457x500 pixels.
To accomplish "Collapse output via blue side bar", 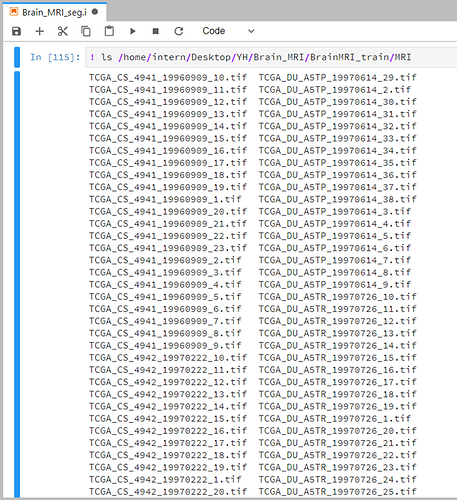I will point(17,284).
